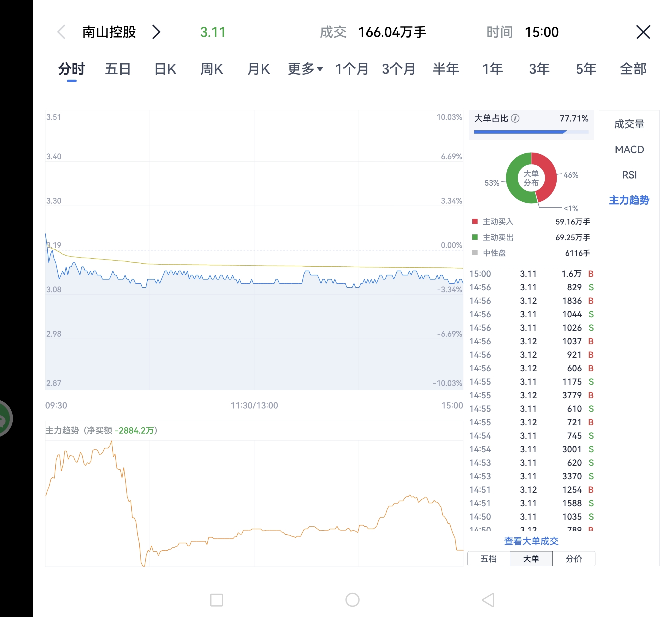
Task: Select the 大单 segment button
Action: point(531,559)
